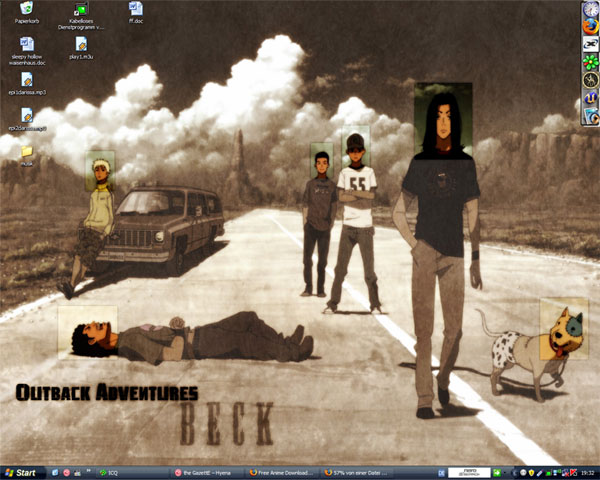
Task: Click the Start button
Action: pos(22,472)
